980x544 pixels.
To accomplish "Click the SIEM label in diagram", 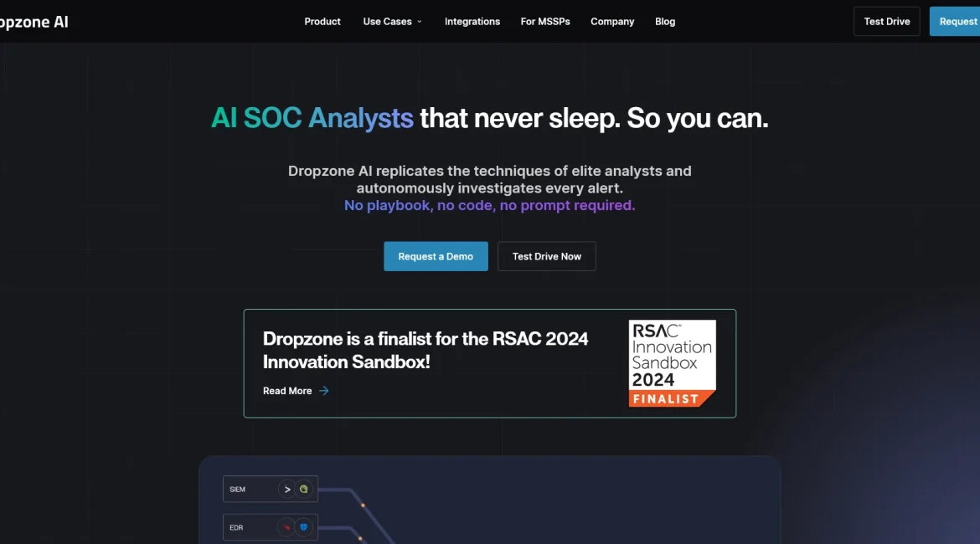I will (x=238, y=490).
